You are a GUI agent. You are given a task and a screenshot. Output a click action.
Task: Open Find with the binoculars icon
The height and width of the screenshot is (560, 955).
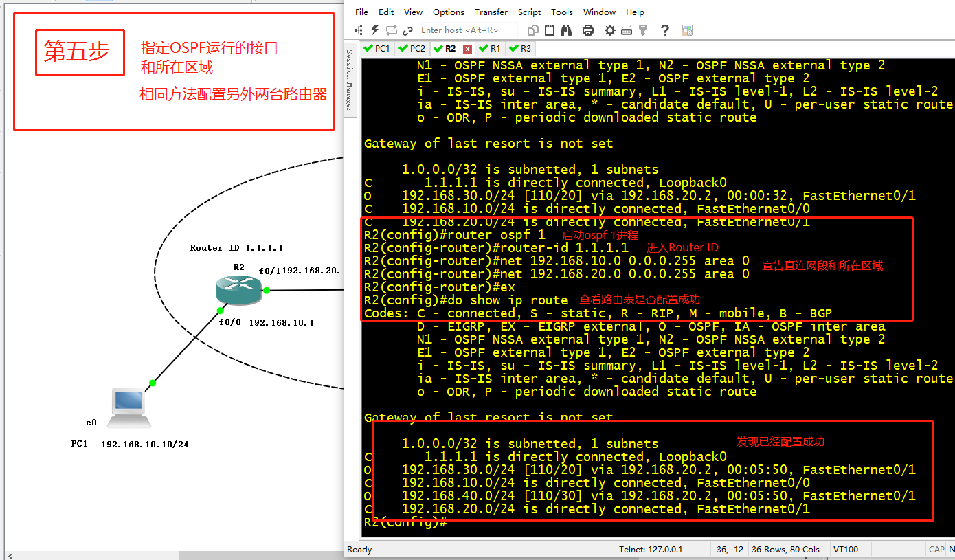566,30
